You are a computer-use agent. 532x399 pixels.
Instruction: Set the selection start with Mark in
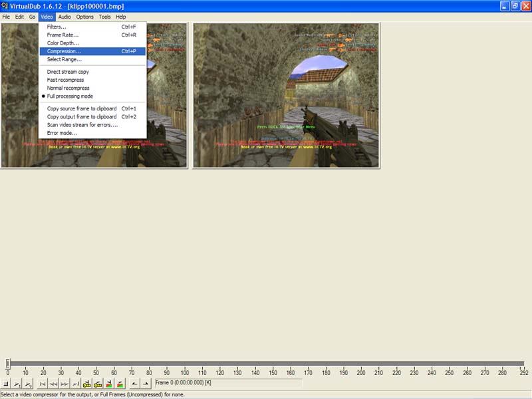[x=134, y=384]
